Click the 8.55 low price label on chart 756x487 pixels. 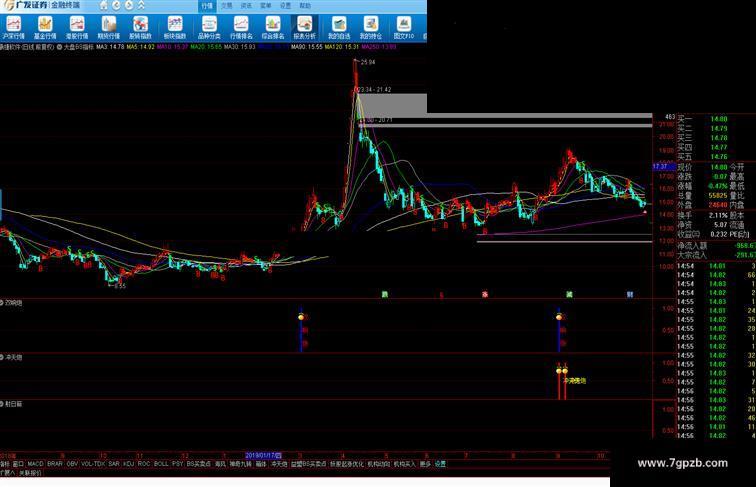point(120,285)
